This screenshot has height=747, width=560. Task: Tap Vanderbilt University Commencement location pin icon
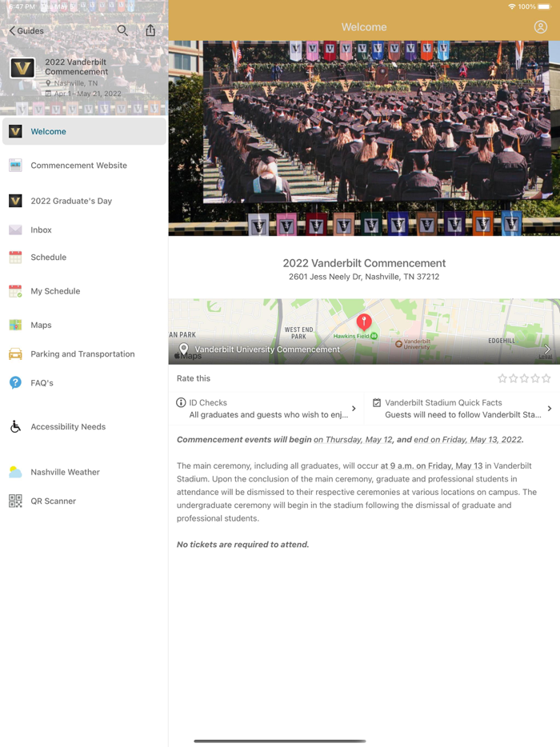click(x=183, y=349)
